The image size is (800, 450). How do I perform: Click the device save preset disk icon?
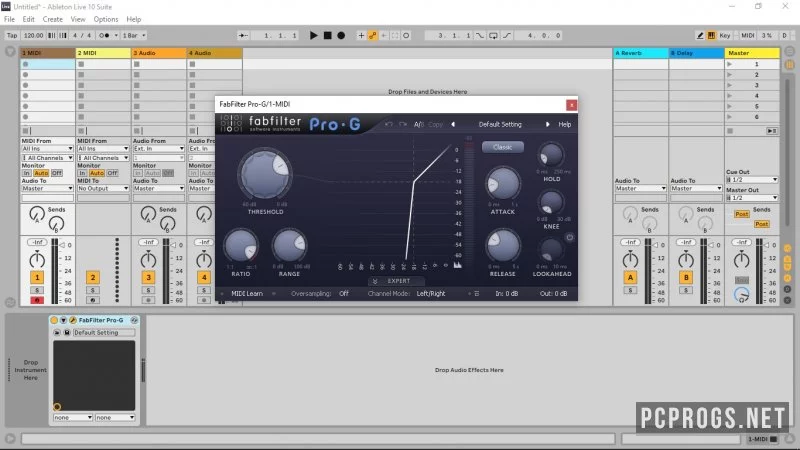point(66,332)
